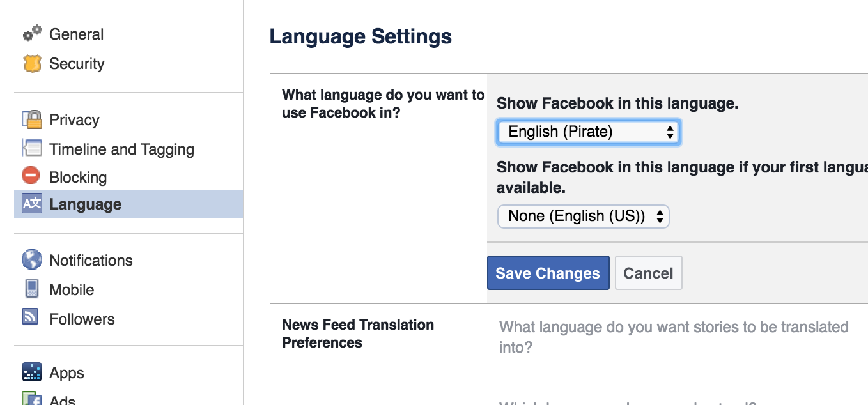Open the None (English (US)) fallback dropdown
This screenshot has height=405, width=868.
(583, 217)
